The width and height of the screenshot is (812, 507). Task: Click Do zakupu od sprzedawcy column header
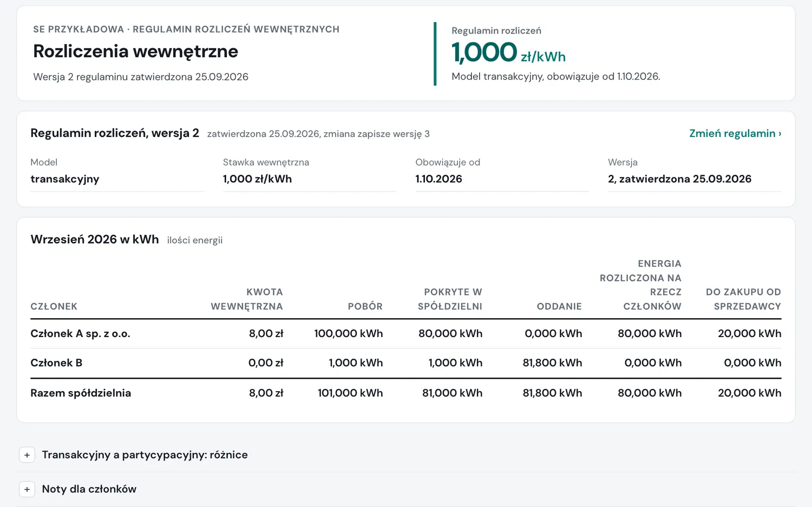(x=743, y=299)
